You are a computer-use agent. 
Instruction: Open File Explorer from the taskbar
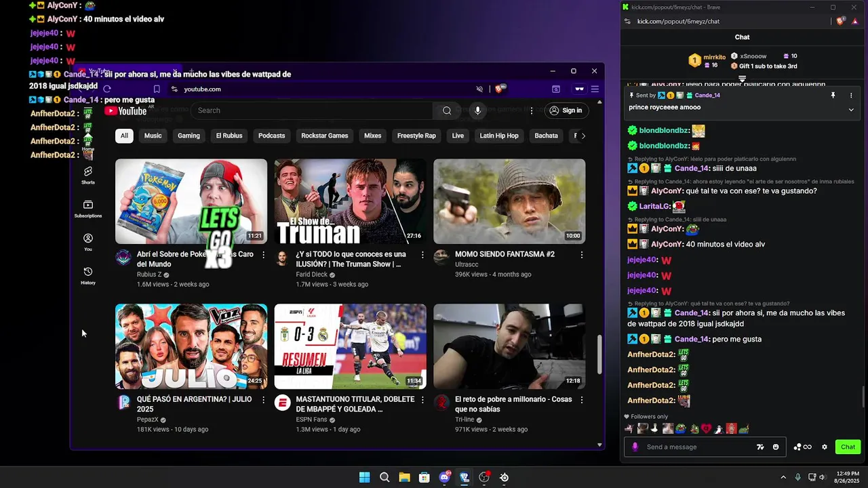[404, 477]
